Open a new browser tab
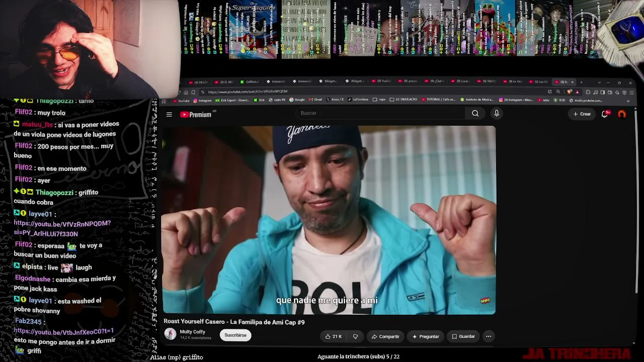 [581, 82]
